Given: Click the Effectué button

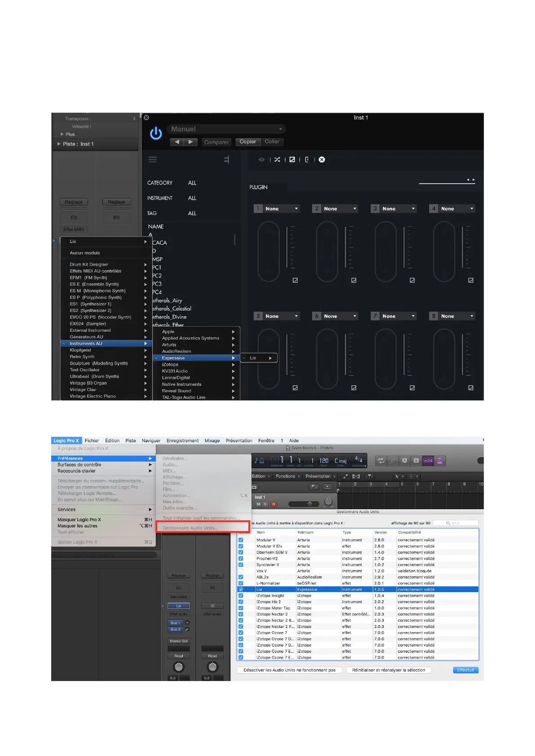Looking at the screenshot, I should [465, 670].
